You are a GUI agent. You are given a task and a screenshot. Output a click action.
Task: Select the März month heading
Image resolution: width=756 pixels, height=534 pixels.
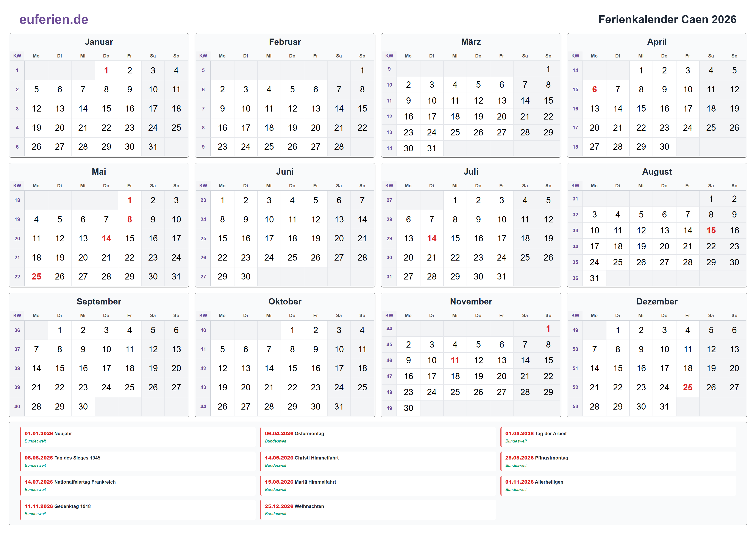click(x=471, y=42)
